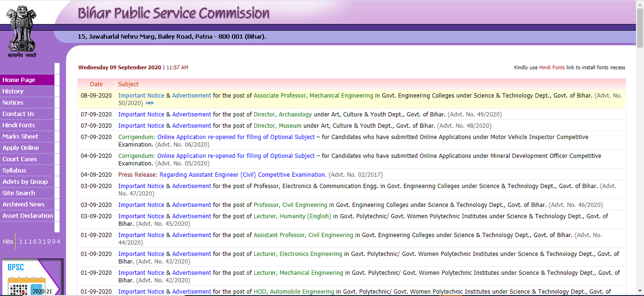Open Assistant Engineer (Civil) press release
Screen dimensions: 644x296
[243, 175]
